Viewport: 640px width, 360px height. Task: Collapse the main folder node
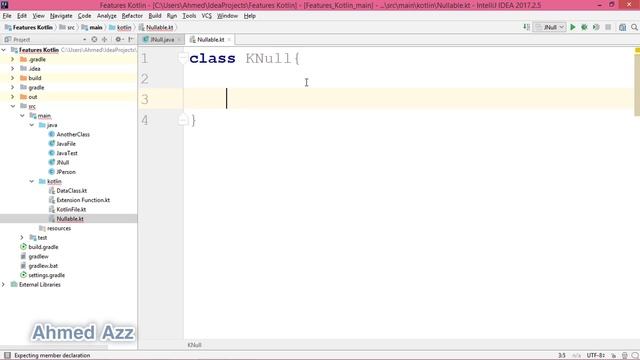(x=22, y=116)
